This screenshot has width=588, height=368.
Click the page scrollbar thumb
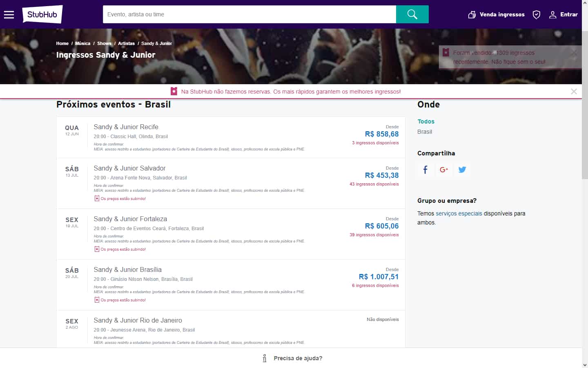(x=585, y=105)
